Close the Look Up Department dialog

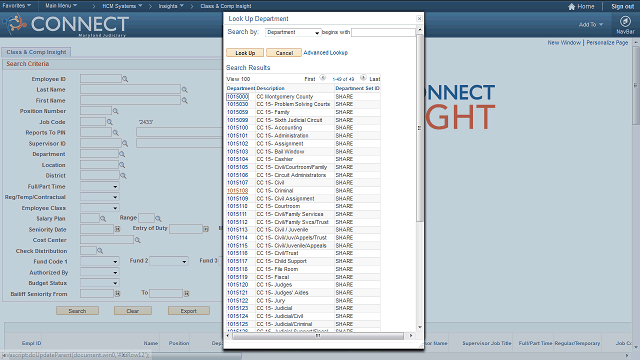pos(419,19)
